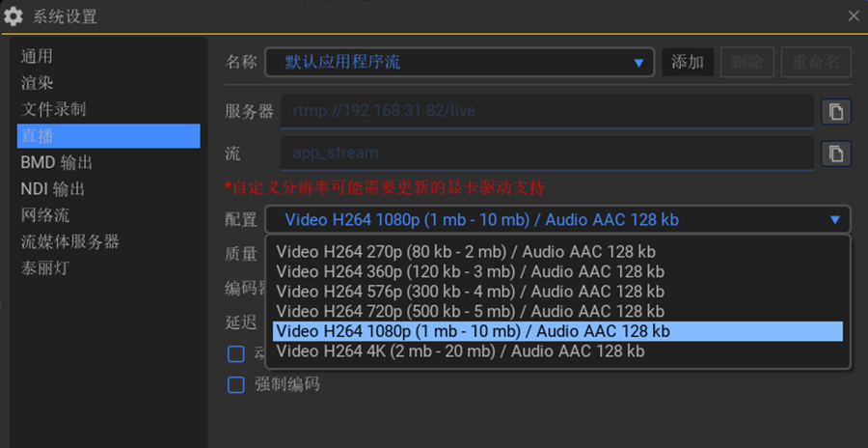The image size is (868, 448).
Task: Copy the stream key with the copy icon
Action: (x=835, y=154)
